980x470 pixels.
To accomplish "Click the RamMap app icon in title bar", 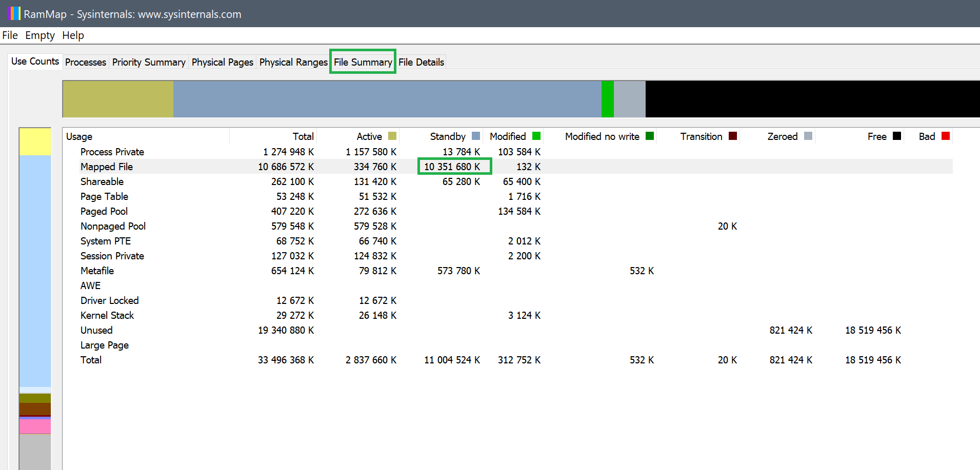I will click(14, 13).
